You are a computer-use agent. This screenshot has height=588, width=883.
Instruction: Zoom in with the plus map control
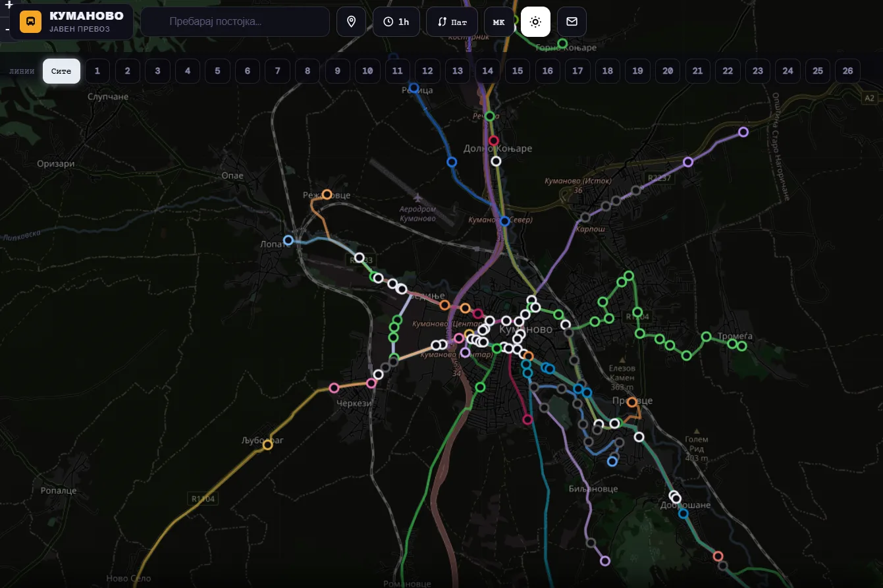9,6
